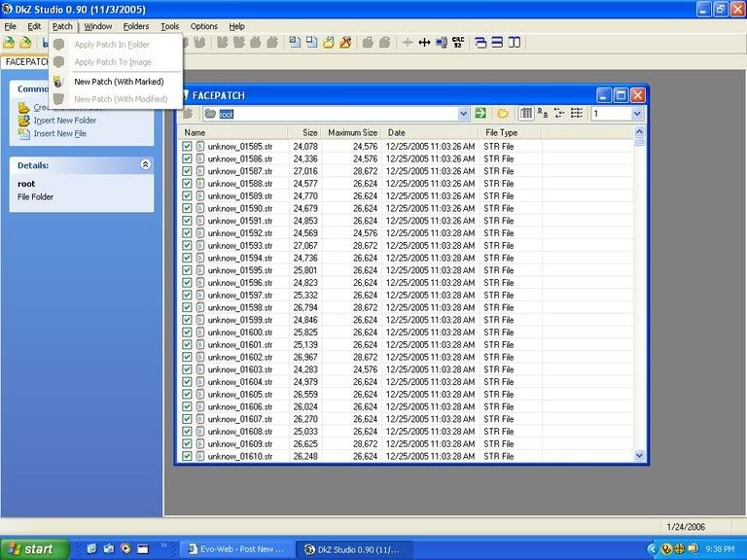Tile windows horizontally via toolbar icon
Viewport: 747px width, 560px height.
pyautogui.click(x=497, y=43)
